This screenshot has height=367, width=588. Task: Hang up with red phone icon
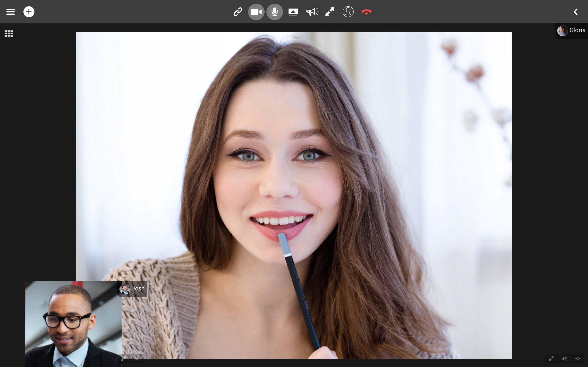click(x=366, y=12)
